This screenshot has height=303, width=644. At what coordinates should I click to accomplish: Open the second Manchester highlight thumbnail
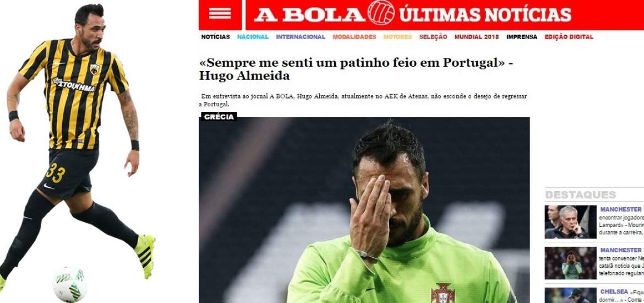pyautogui.click(x=570, y=263)
